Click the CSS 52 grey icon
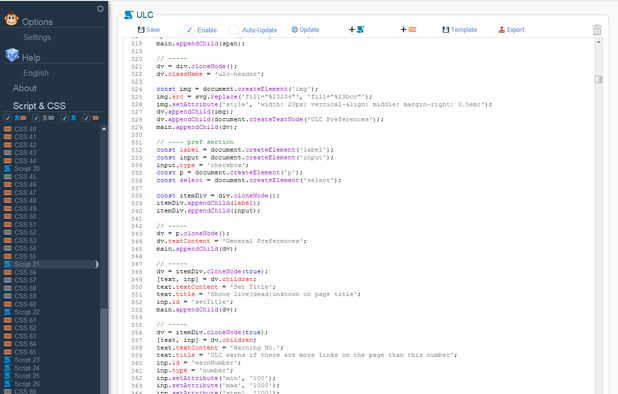 coord(7,232)
